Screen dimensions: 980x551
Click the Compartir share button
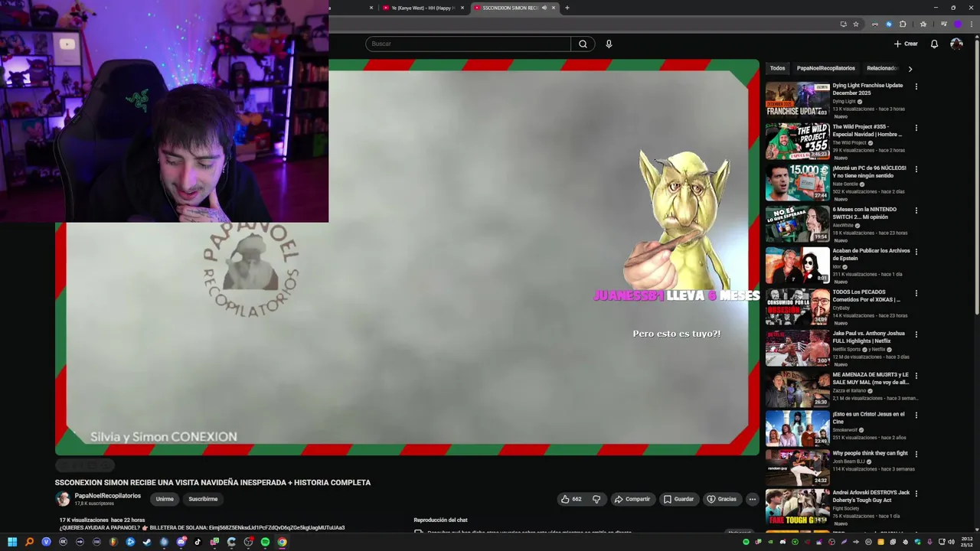point(632,499)
